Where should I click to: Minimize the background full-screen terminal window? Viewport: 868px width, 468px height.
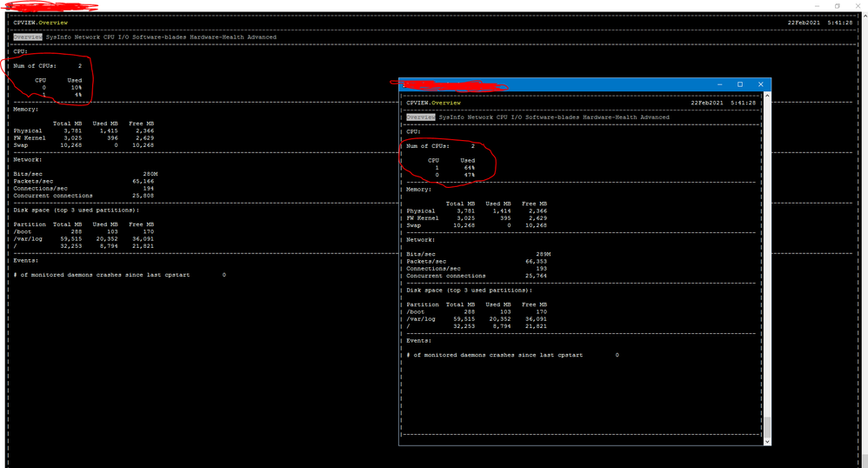pos(818,6)
